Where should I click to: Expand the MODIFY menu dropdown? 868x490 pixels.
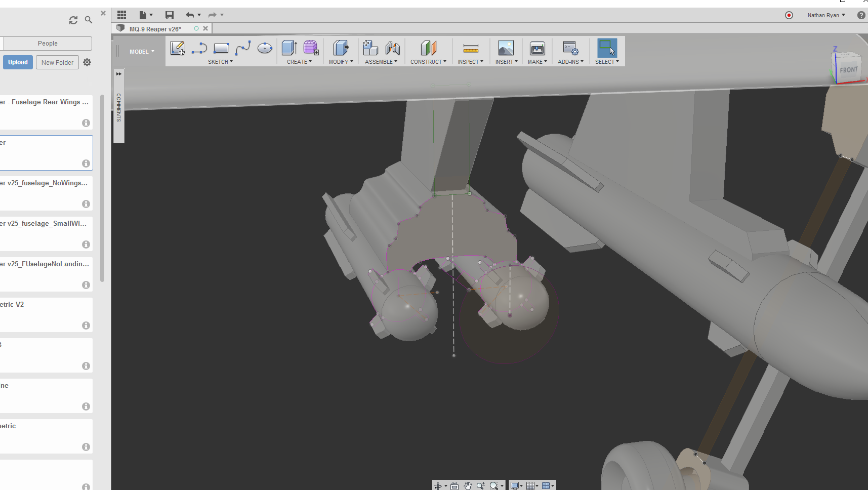pos(341,62)
